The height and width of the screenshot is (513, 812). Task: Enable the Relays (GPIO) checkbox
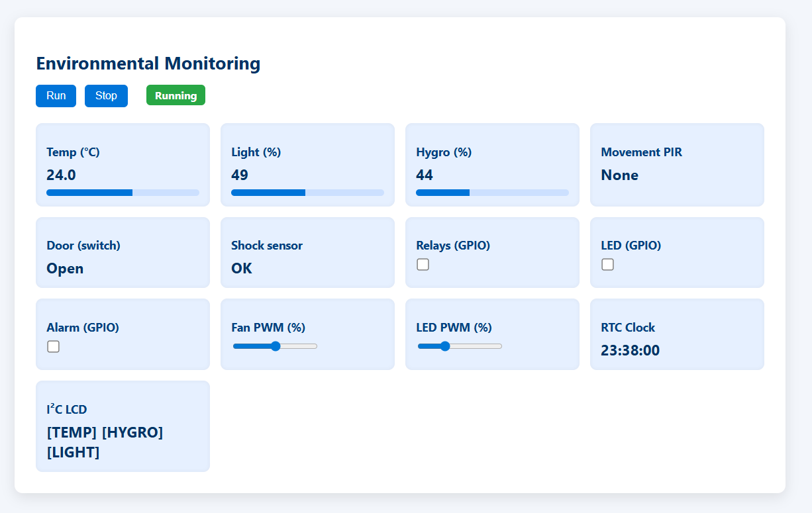pos(423,265)
